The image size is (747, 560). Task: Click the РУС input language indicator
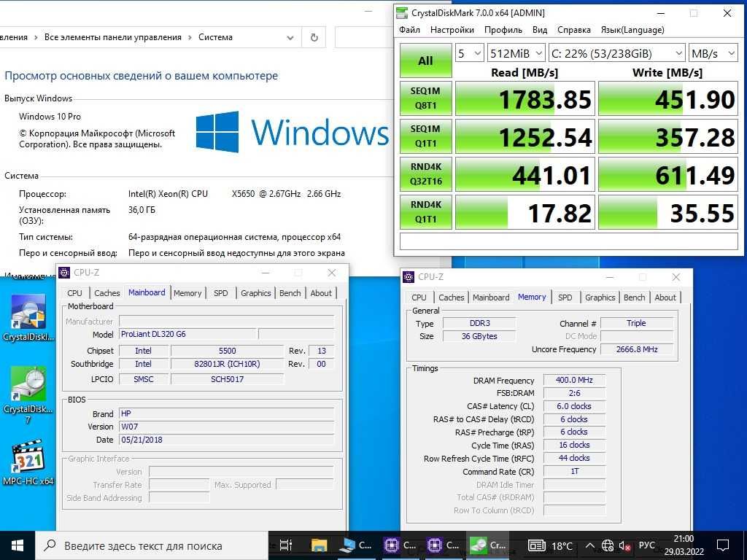click(646, 545)
